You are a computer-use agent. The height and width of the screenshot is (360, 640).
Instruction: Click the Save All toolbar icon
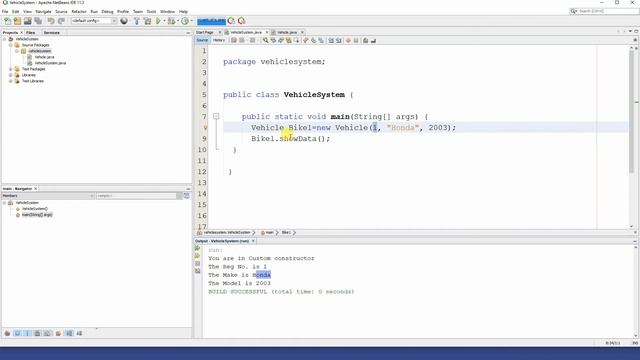[x=38, y=21]
